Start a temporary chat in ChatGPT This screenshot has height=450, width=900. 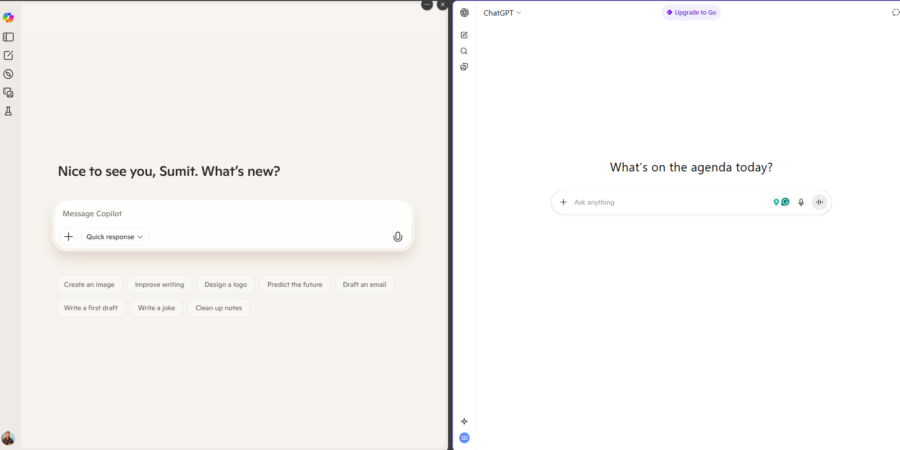(x=895, y=13)
